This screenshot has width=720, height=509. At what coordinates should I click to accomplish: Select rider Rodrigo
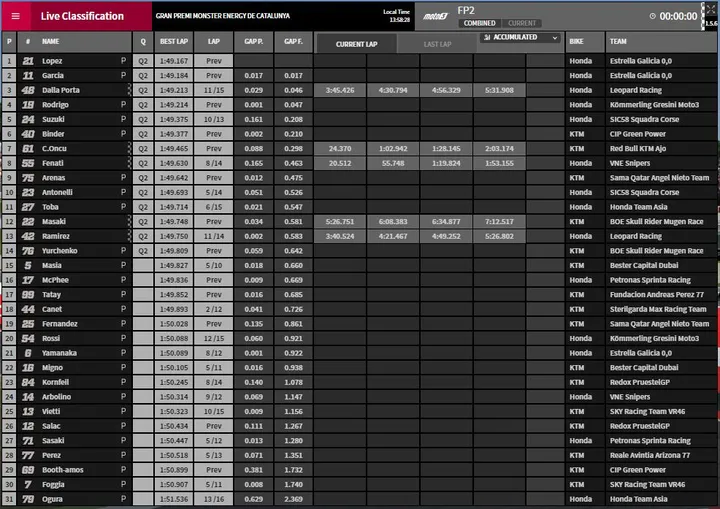(x=55, y=105)
